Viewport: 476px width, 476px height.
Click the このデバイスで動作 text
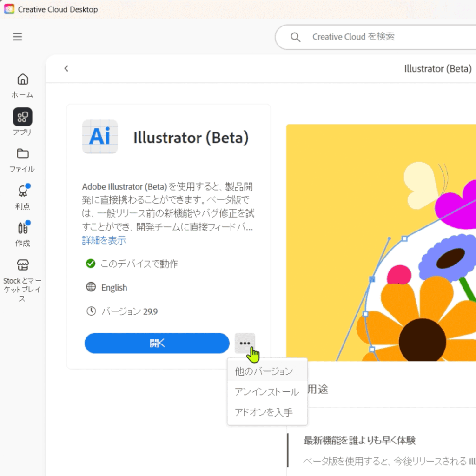click(139, 264)
